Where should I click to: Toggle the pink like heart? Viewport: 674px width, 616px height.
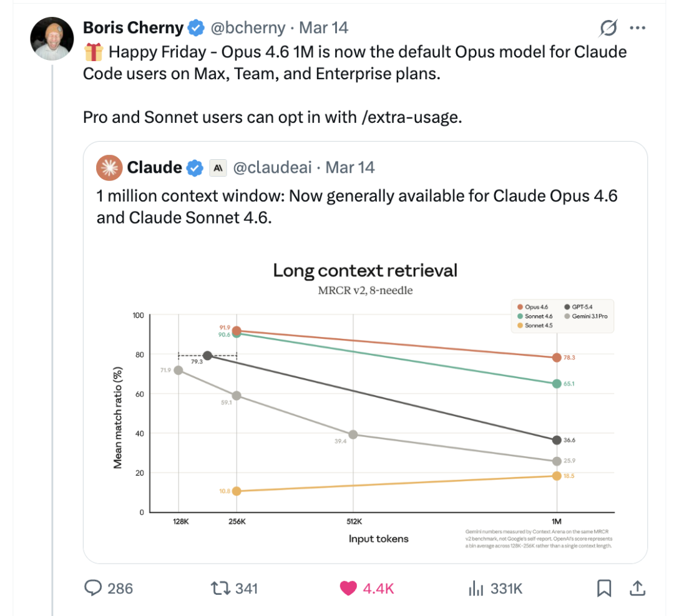coord(348,587)
